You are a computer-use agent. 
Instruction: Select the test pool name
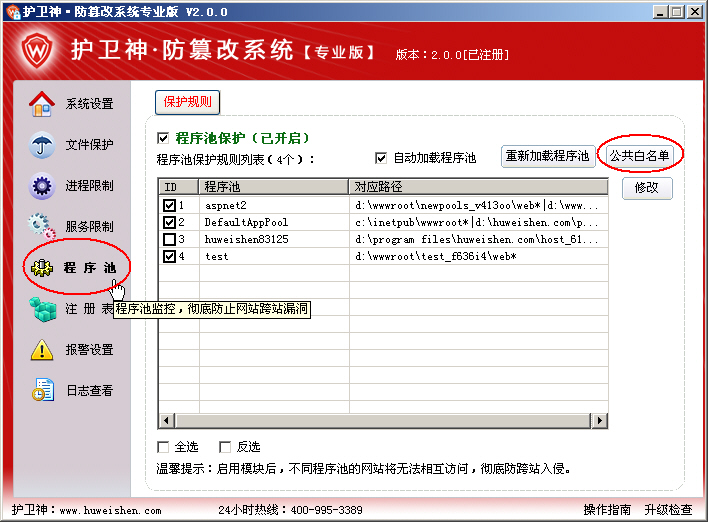click(x=217, y=256)
